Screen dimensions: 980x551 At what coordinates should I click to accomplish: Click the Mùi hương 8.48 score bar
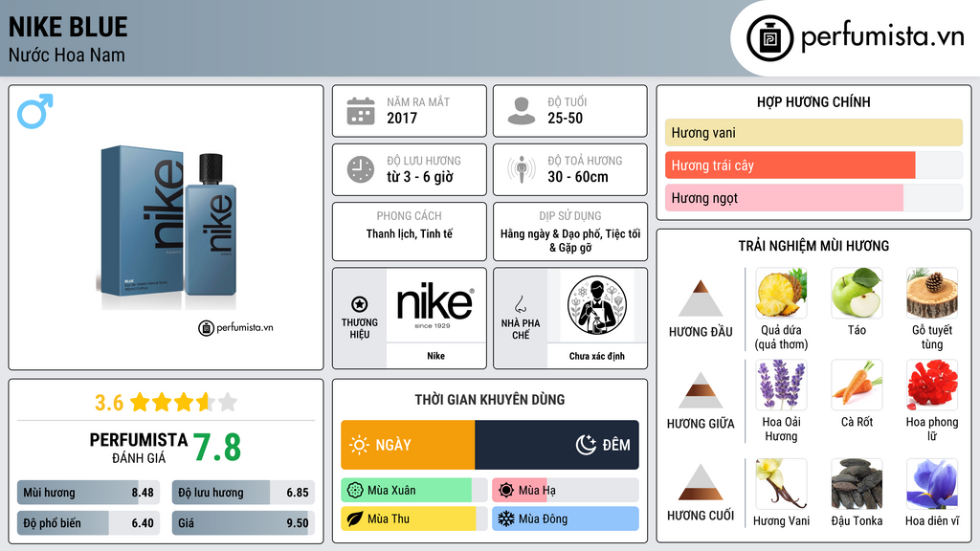pos(89,493)
